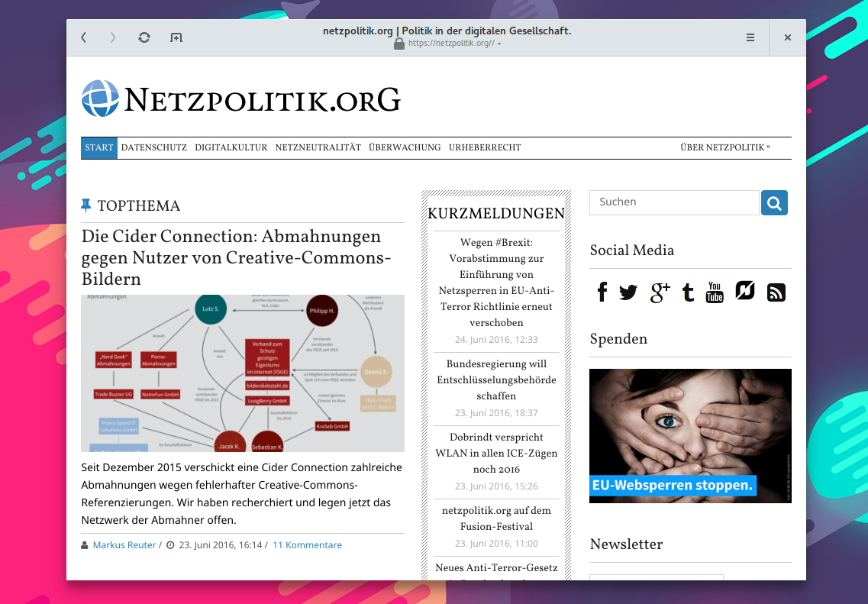Open Dobrindt WLAN ICE-Zügen short news
The width and height of the screenshot is (868, 604).
click(x=496, y=453)
